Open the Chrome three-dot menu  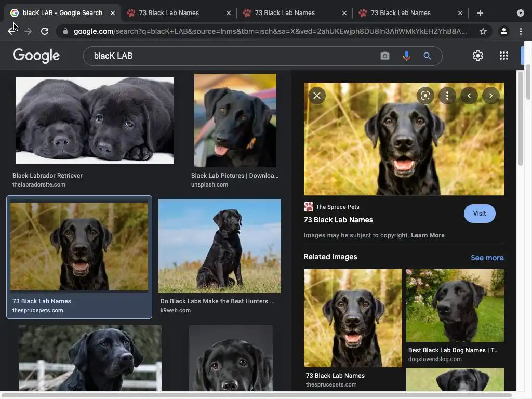pos(521,31)
